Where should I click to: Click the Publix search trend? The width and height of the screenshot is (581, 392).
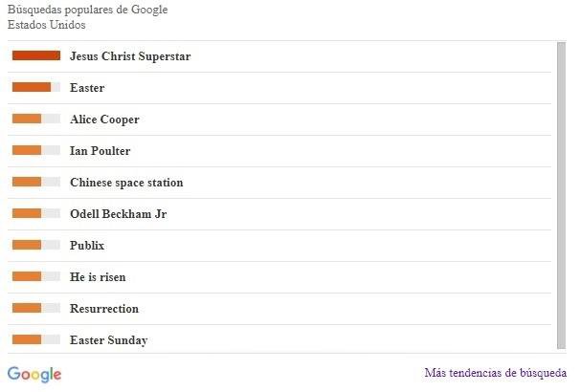[87, 246]
